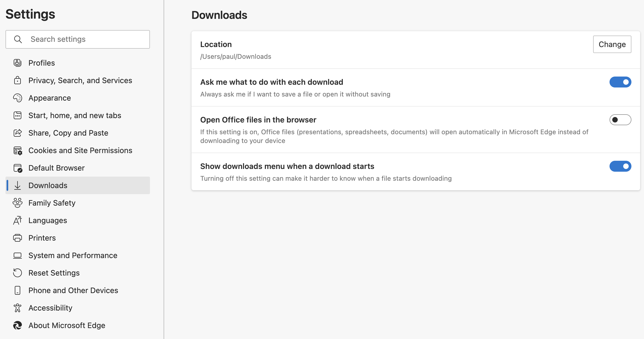Open Accessibility settings icon
This screenshot has height=339, width=644.
[17, 308]
